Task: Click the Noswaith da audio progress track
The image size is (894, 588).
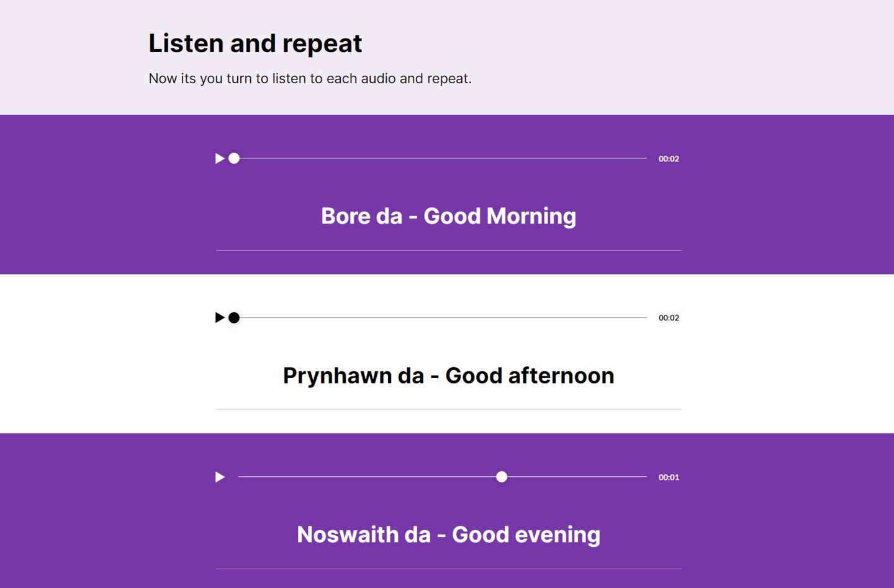Action: pos(372,477)
